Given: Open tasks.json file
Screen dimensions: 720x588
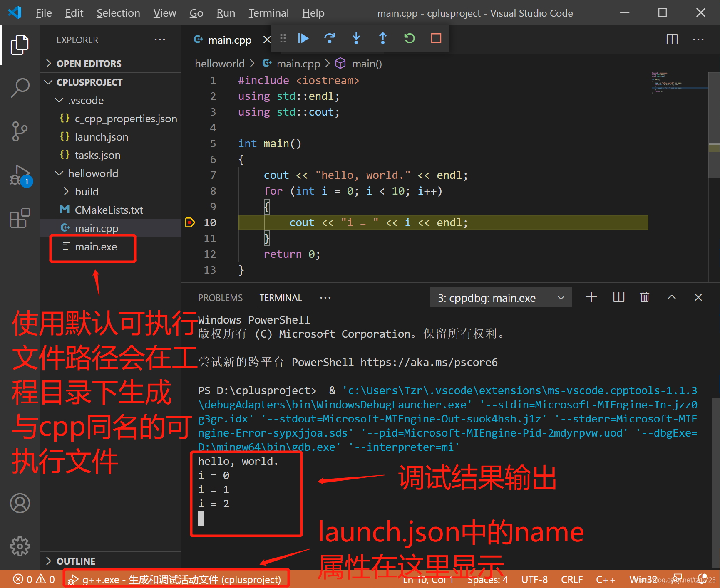Looking at the screenshot, I should point(111,156).
